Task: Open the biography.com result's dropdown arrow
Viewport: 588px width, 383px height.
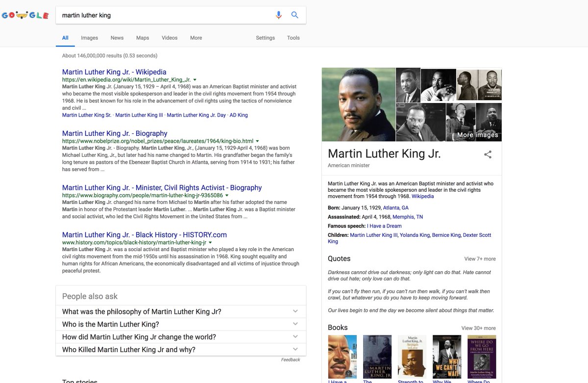Action: click(227, 195)
